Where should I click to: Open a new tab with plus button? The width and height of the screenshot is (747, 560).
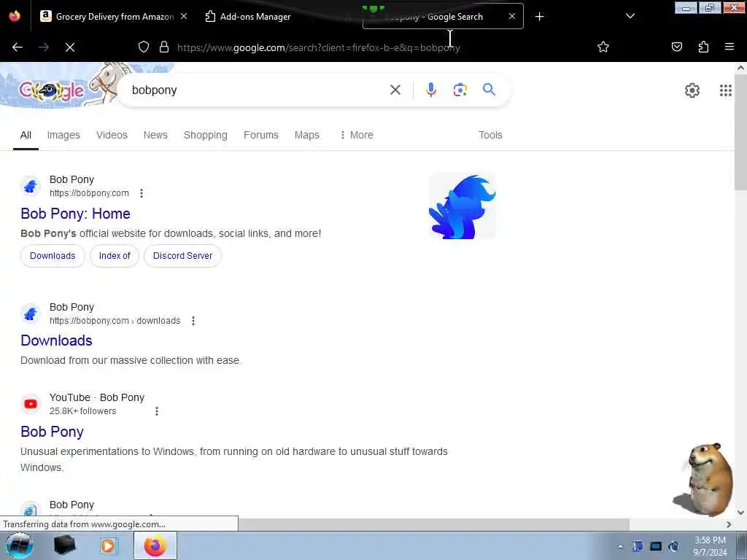click(539, 17)
